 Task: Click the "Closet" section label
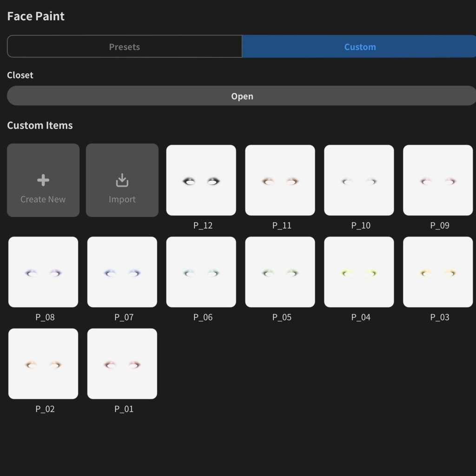coord(20,75)
